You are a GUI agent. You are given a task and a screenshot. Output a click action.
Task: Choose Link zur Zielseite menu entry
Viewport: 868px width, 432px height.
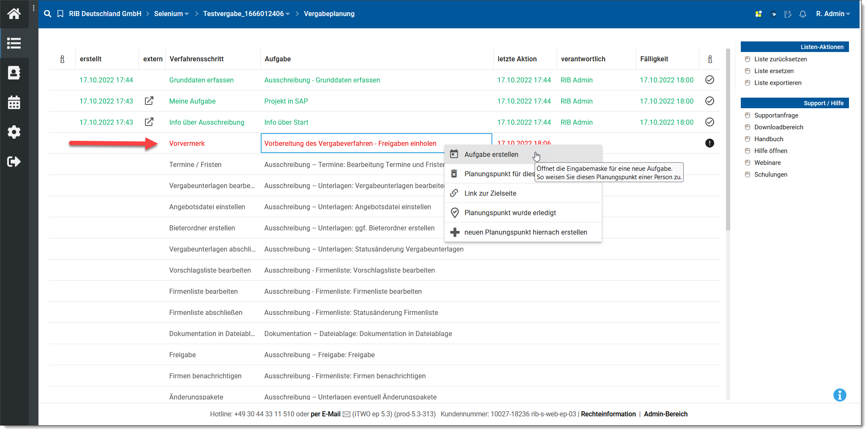pyautogui.click(x=523, y=194)
